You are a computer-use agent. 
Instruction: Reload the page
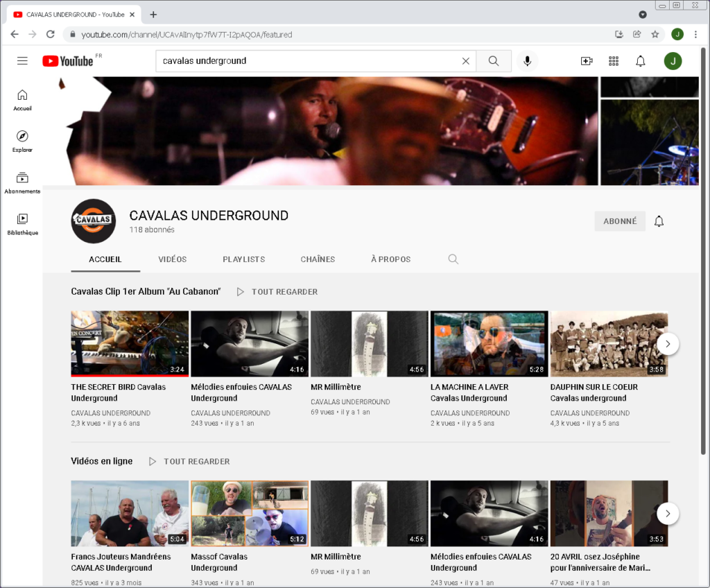(50, 35)
